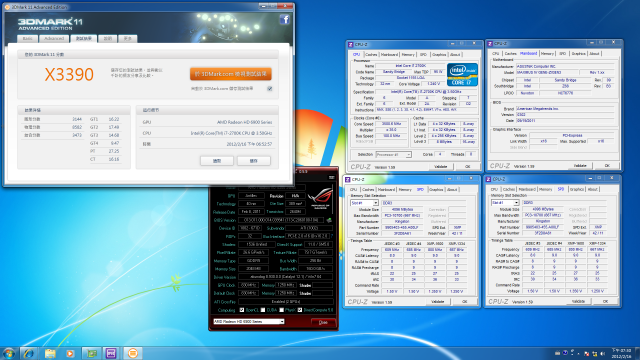The image size is (640, 360).
Task: Toggle the 3DMark.com results viewing checkbox
Action: pos(270,89)
